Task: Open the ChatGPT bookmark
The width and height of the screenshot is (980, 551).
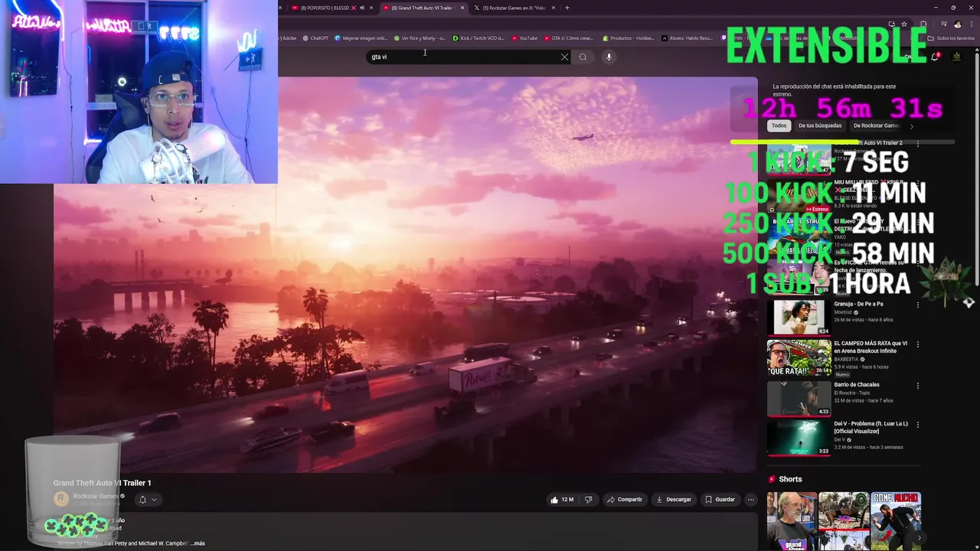Action: point(315,38)
